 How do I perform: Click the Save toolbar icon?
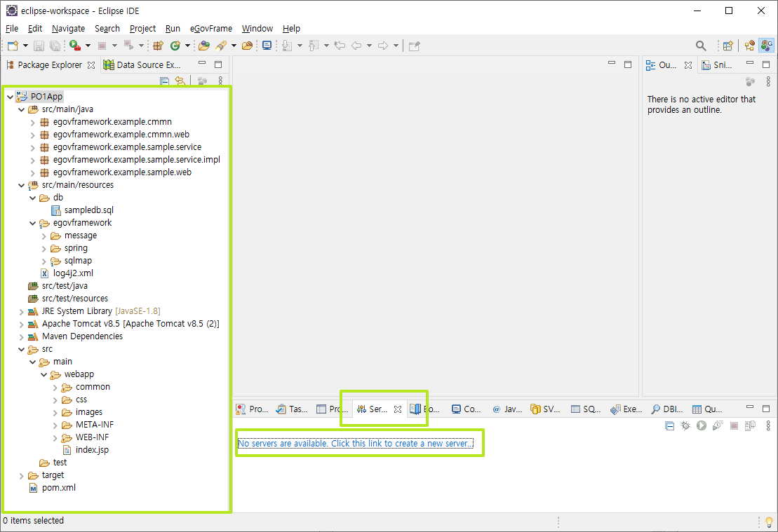click(x=39, y=46)
